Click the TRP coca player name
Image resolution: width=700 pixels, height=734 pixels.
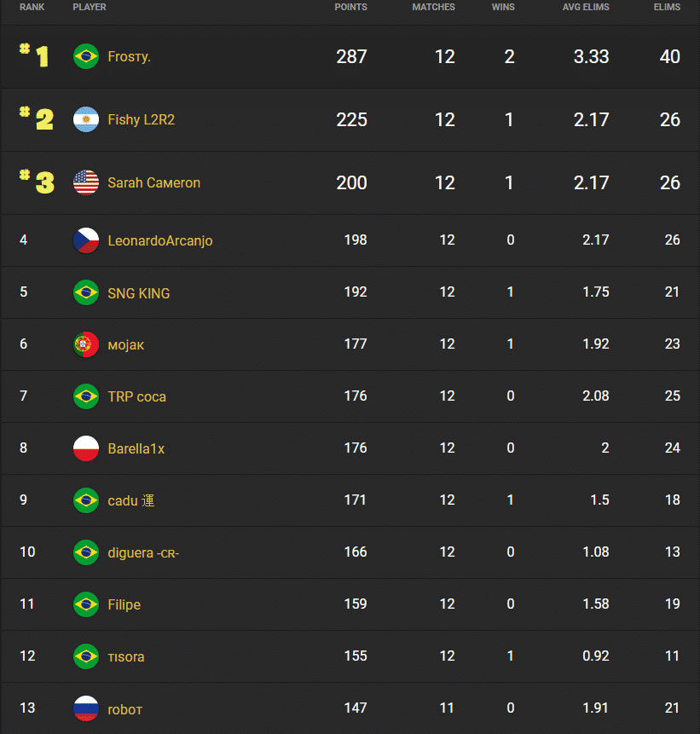tap(136, 396)
